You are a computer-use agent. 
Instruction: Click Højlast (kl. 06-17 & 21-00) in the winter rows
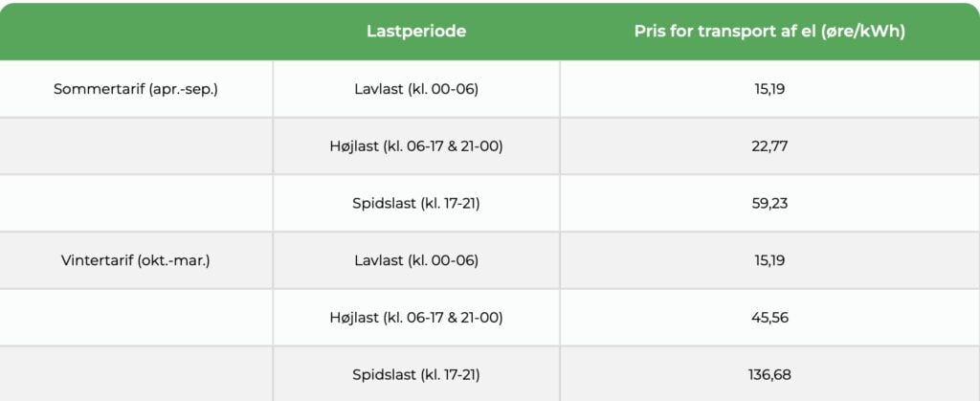coord(416,318)
